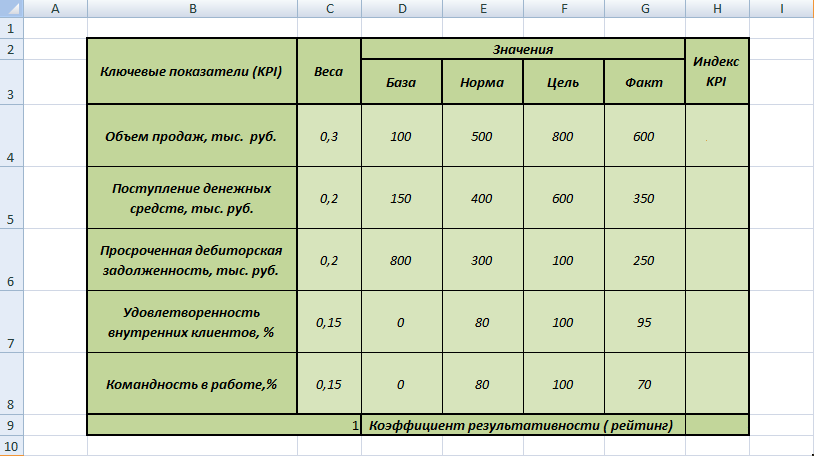The width and height of the screenshot is (814, 456).
Task: Click the 'Значения' merged header cell
Action: [x=522, y=49]
